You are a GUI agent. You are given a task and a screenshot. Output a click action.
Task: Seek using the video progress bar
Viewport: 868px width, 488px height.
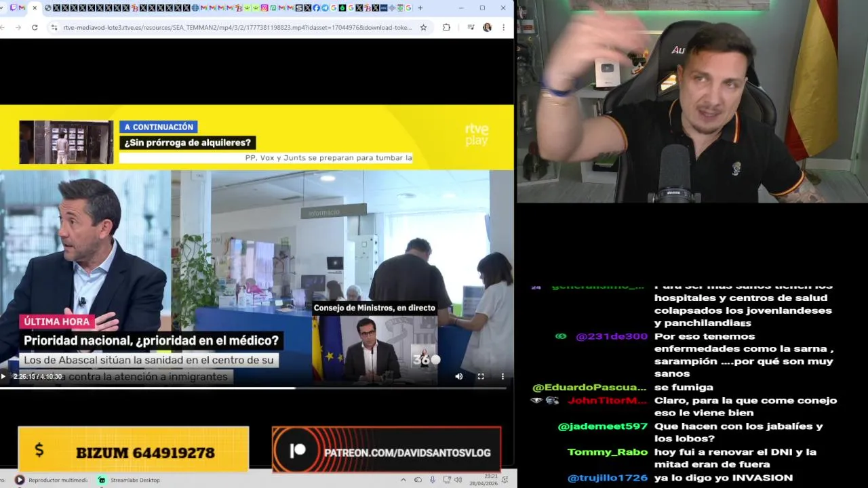coord(253,388)
